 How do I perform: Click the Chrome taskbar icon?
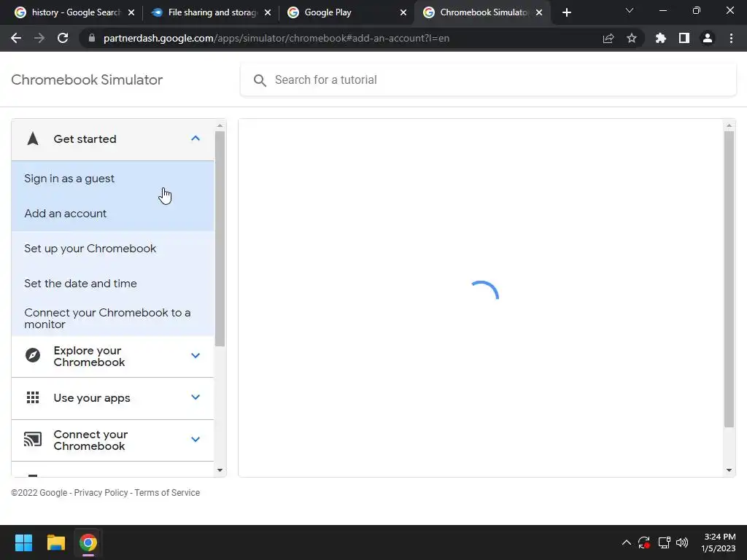(88, 542)
